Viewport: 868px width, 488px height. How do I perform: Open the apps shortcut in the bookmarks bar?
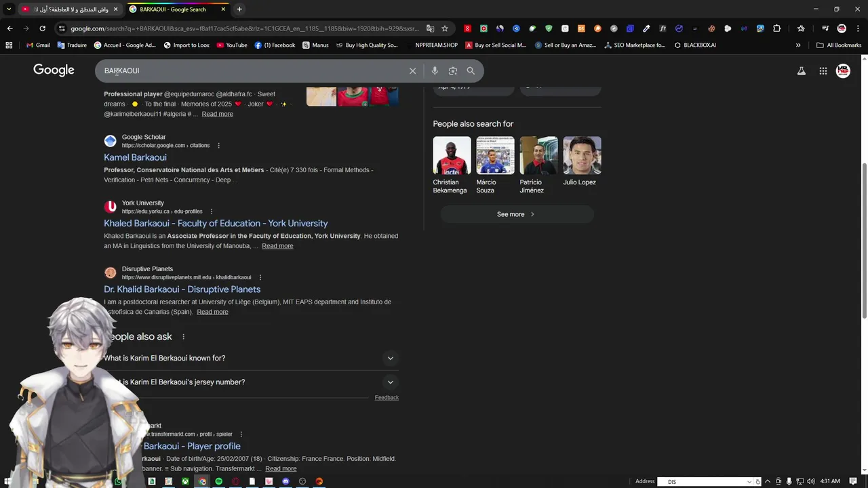[9, 45]
